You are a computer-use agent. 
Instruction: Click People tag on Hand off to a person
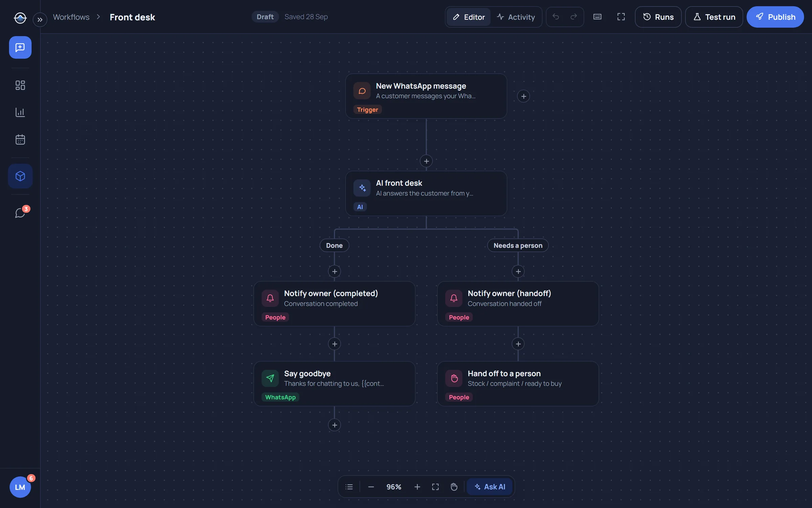(x=459, y=397)
